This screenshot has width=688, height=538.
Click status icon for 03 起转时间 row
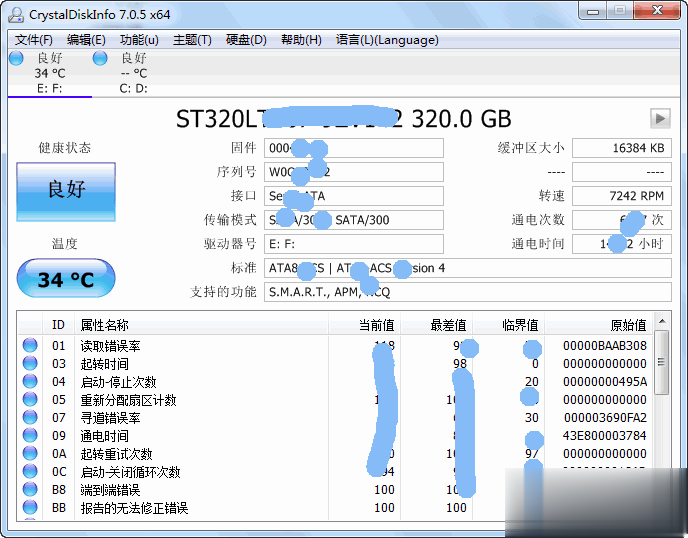[30, 363]
